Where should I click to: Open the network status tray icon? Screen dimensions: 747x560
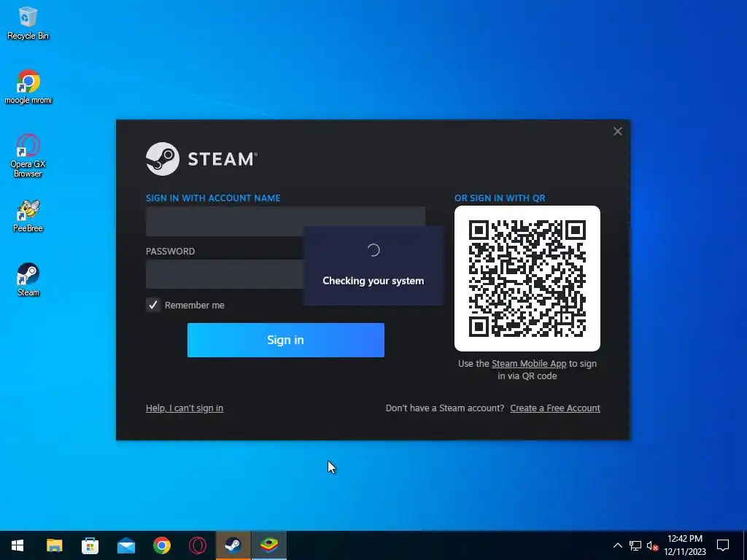635,545
